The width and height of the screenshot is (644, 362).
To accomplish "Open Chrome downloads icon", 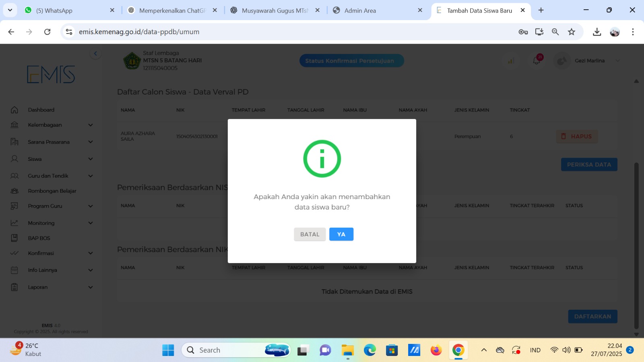I will [597, 32].
